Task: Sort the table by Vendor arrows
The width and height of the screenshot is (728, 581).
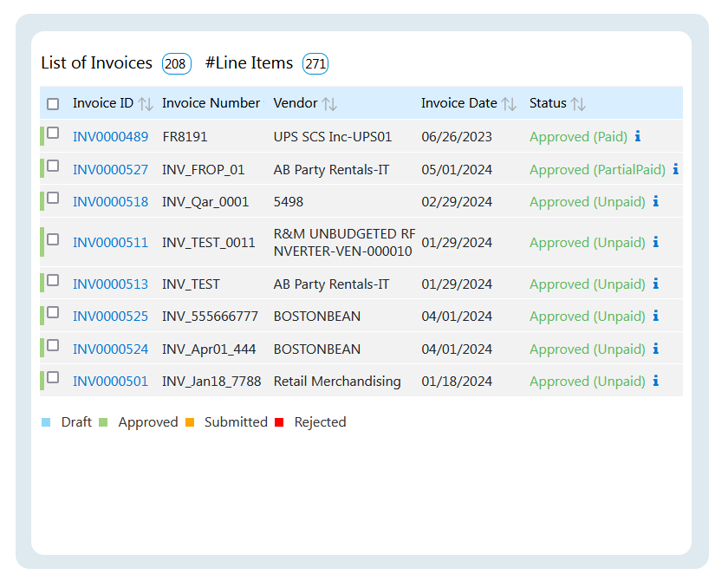Action: [329, 104]
